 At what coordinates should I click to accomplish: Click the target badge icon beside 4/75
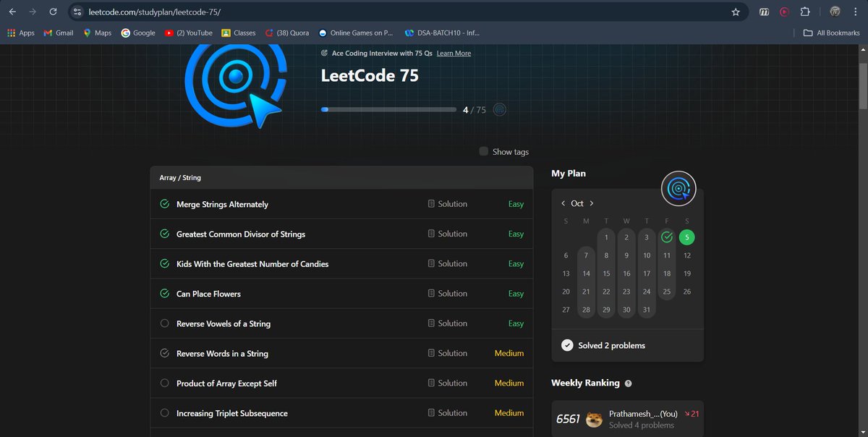499,110
